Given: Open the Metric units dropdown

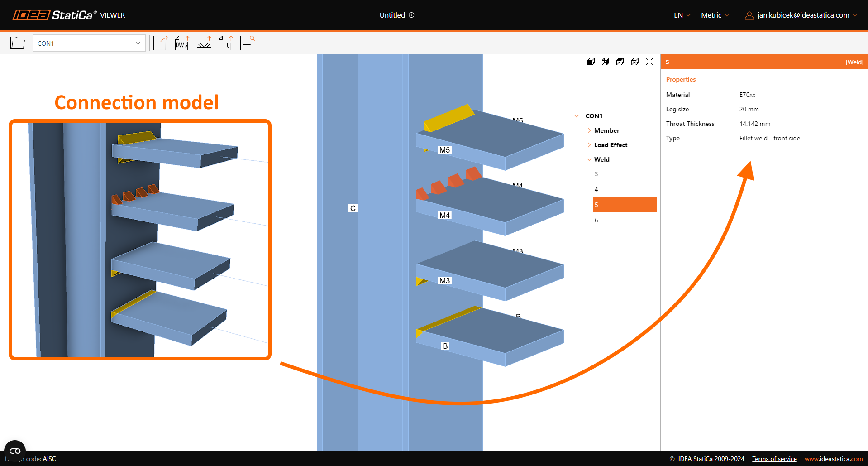Looking at the screenshot, I should 715,15.
